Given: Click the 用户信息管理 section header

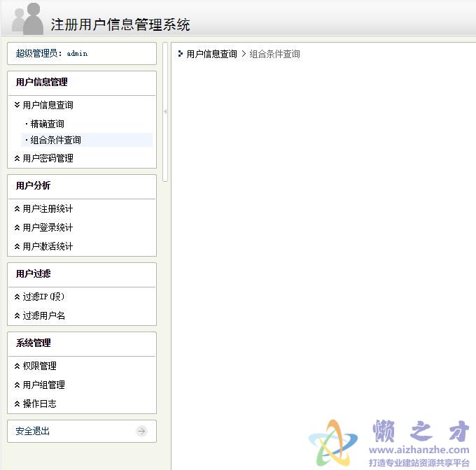Looking at the screenshot, I should [42, 82].
